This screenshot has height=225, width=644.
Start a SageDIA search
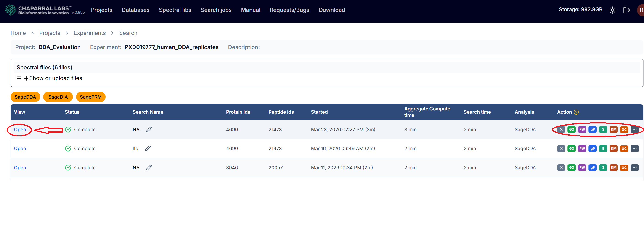[x=58, y=97]
